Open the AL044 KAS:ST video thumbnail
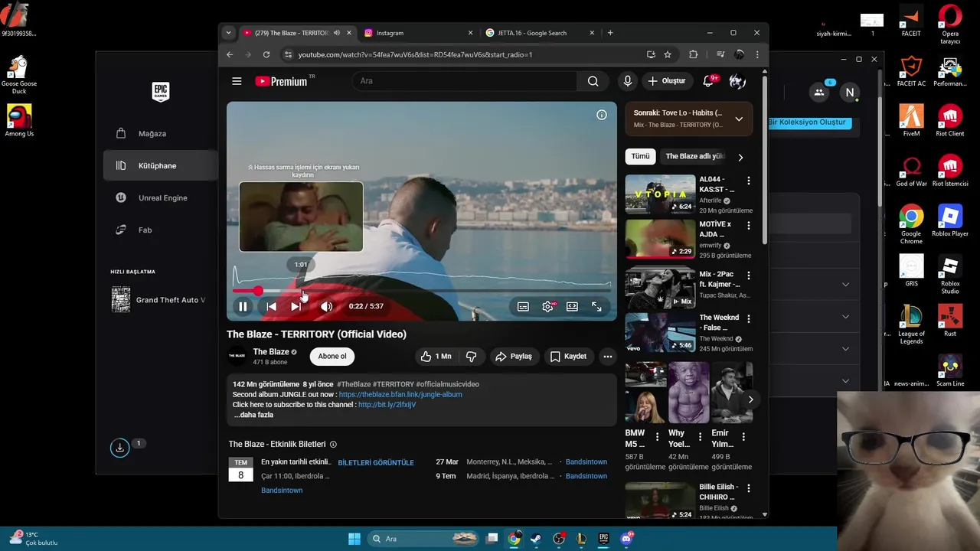 660,194
